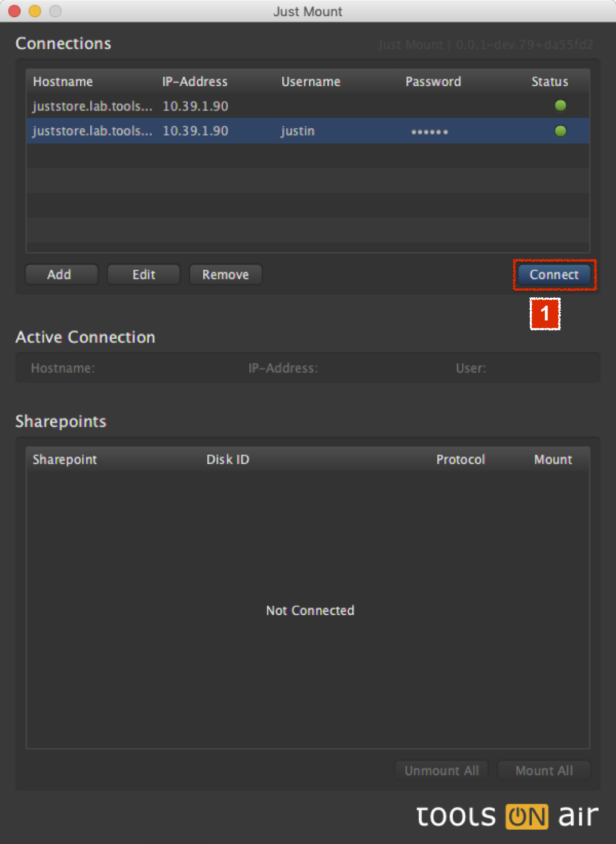This screenshot has height=844, width=616.
Task: Select hostname in the connection row without a username
Action: coord(93,106)
